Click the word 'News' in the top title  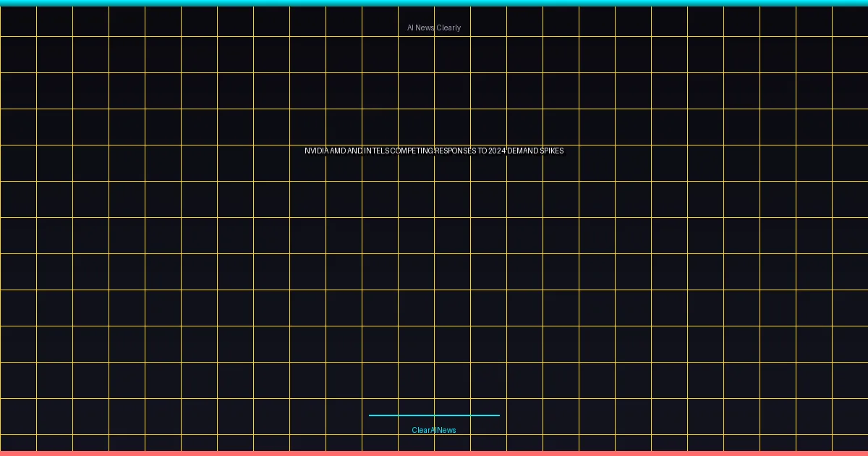[x=425, y=28]
